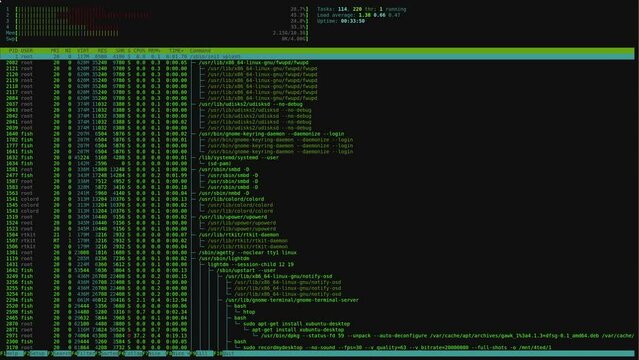Sort by the SHR column header
This screenshot has height=360, width=639.
point(120,51)
